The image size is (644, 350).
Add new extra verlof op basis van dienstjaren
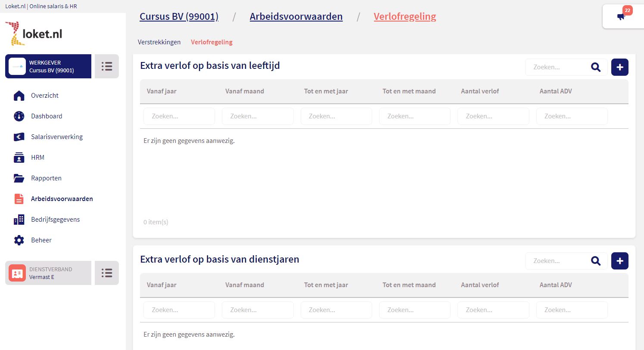point(619,261)
